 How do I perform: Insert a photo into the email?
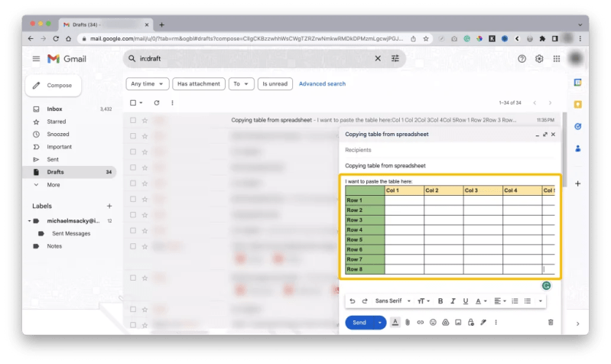point(458,323)
